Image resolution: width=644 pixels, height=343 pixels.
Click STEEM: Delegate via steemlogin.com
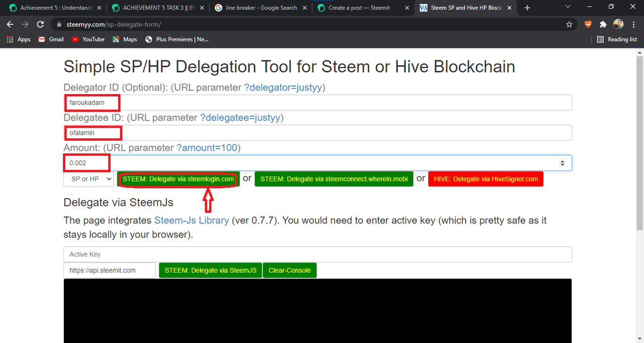click(178, 179)
